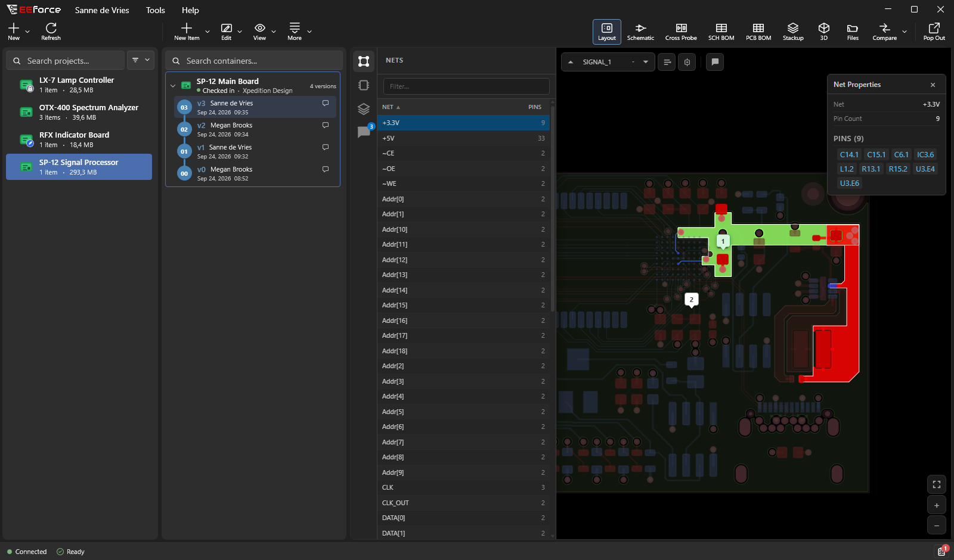
Task: Toggle comment display on the canvas toolbar
Action: tap(715, 62)
